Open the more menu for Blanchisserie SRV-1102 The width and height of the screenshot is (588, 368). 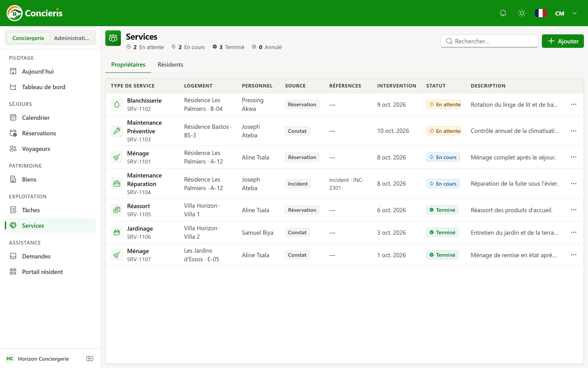coord(574,104)
